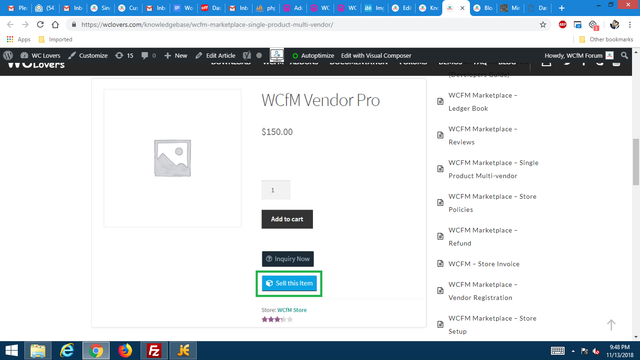Viewport: 640px width, 360px height.
Task: Click the product placeholder image
Action: pos(172,158)
